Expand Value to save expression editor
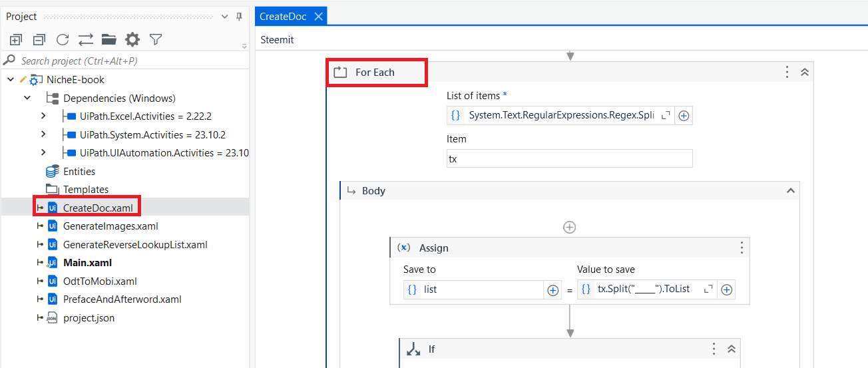Image resolution: width=868 pixels, height=368 pixels. coord(708,289)
